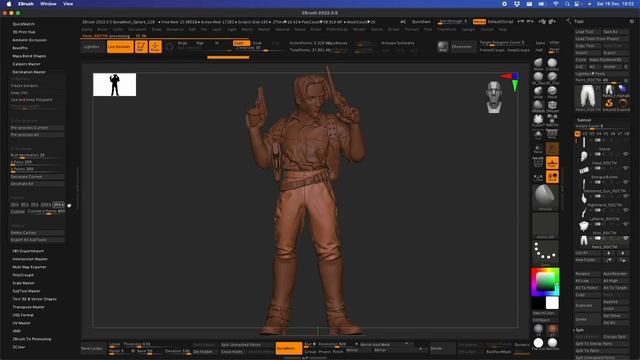The image size is (640, 360).
Task: Click Decimate Current button
Action: click(x=36, y=177)
